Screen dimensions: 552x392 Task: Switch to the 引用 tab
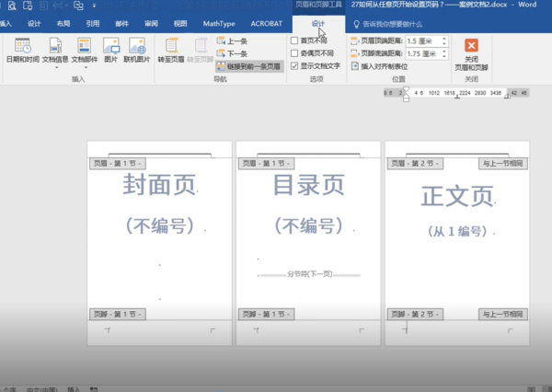(x=93, y=24)
